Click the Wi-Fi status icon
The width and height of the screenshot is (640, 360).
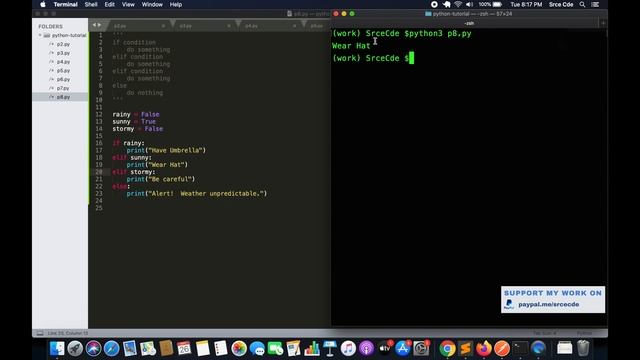[458, 4]
